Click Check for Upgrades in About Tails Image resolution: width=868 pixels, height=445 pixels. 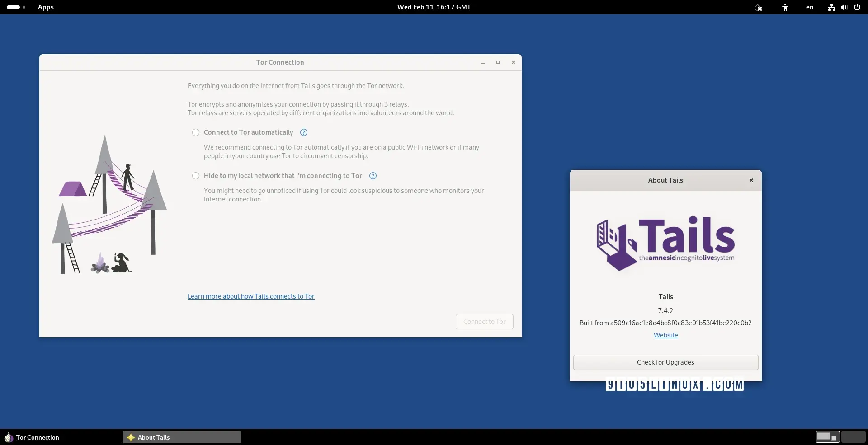point(665,362)
